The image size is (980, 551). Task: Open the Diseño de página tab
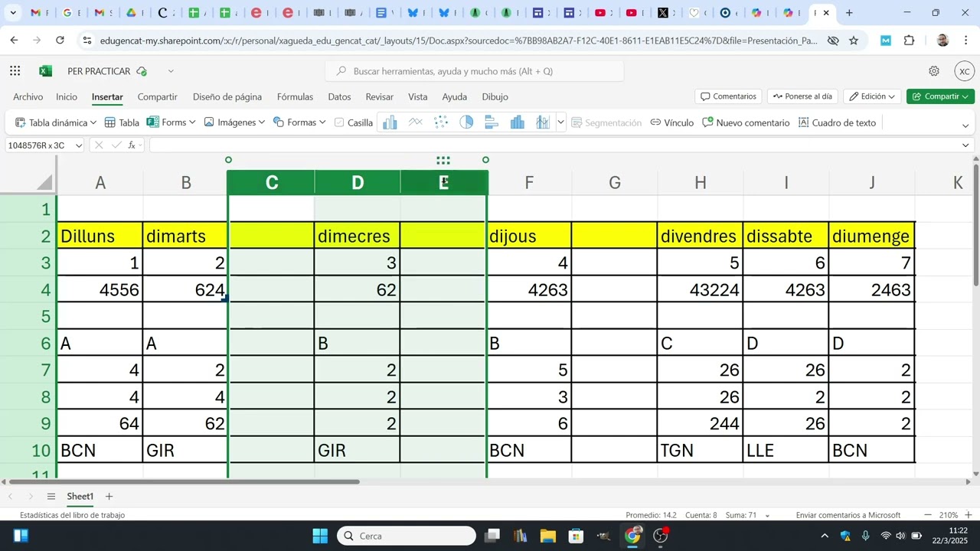click(x=227, y=97)
